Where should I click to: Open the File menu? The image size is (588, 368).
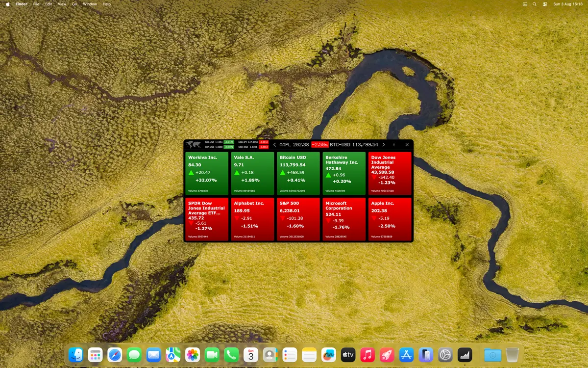(36, 4)
